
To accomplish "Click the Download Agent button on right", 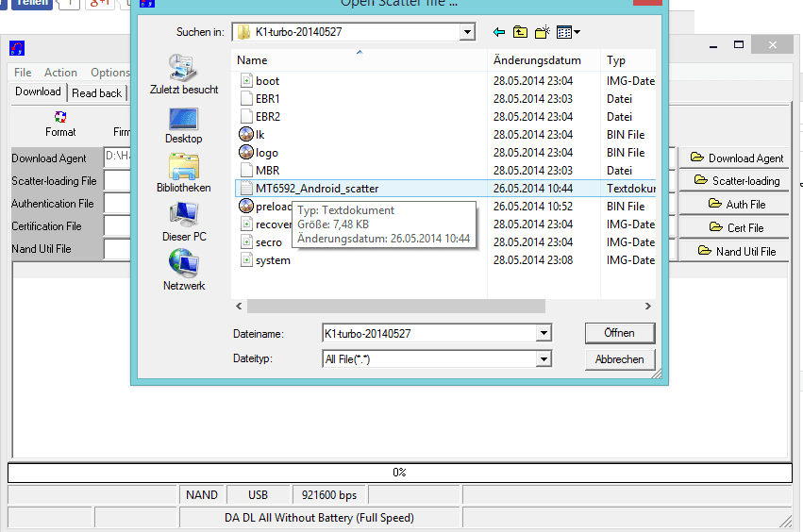I will [x=736, y=158].
